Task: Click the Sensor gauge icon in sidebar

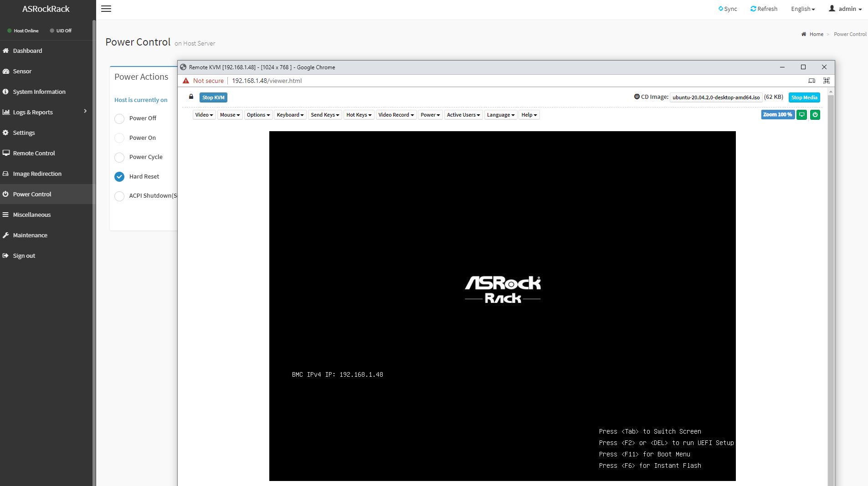Action: (x=5, y=71)
